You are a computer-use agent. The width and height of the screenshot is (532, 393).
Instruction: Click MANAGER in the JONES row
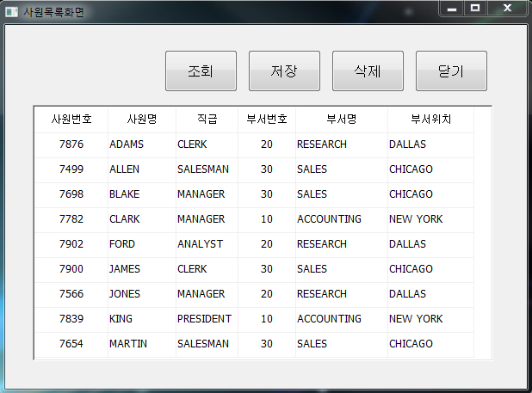point(207,294)
